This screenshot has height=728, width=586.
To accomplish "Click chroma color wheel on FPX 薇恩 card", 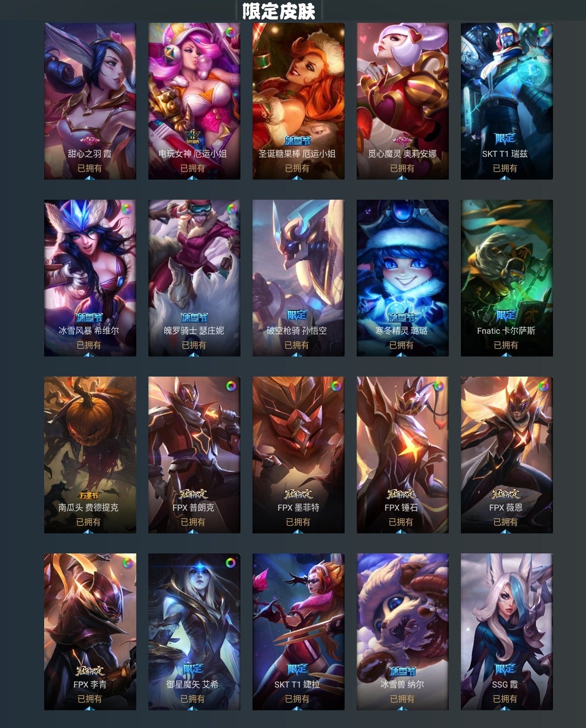I will [x=543, y=386].
